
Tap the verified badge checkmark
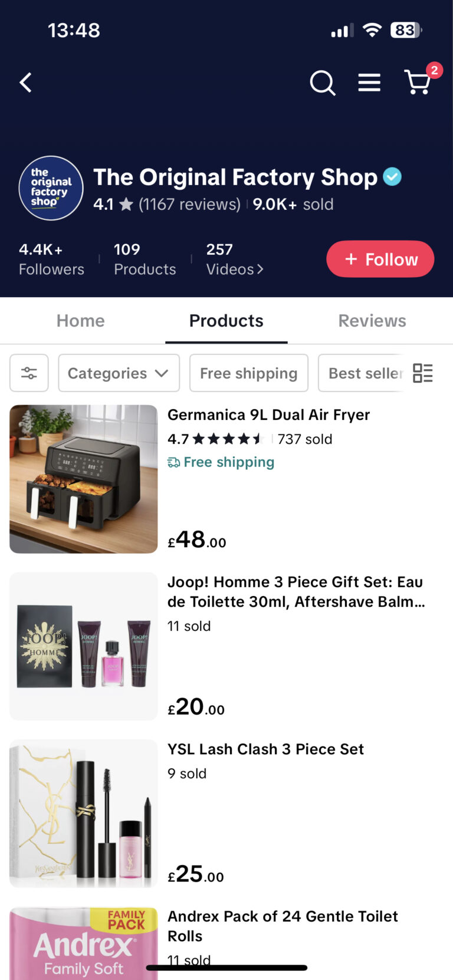pos(392,176)
